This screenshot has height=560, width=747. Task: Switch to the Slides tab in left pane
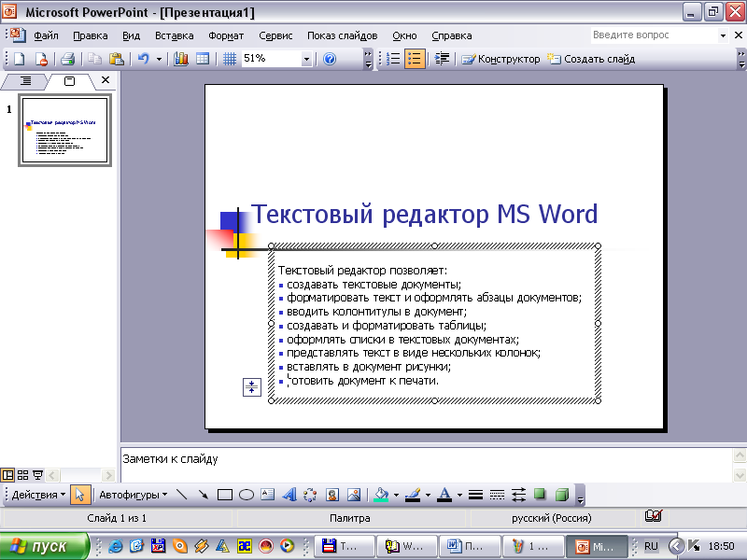click(x=69, y=81)
